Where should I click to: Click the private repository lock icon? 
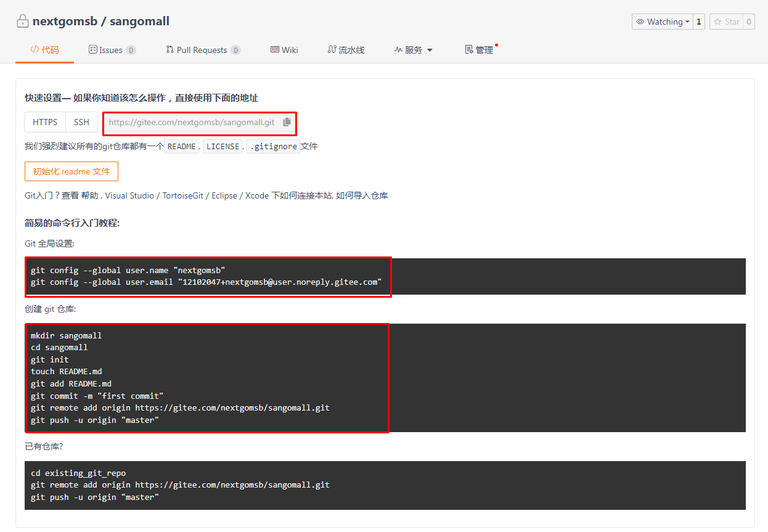[22, 21]
